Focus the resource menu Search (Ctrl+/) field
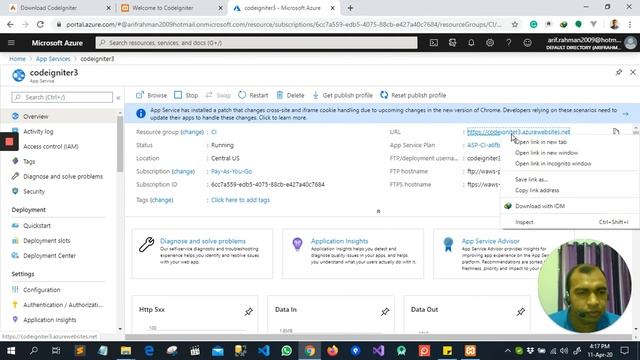 [62, 97]
